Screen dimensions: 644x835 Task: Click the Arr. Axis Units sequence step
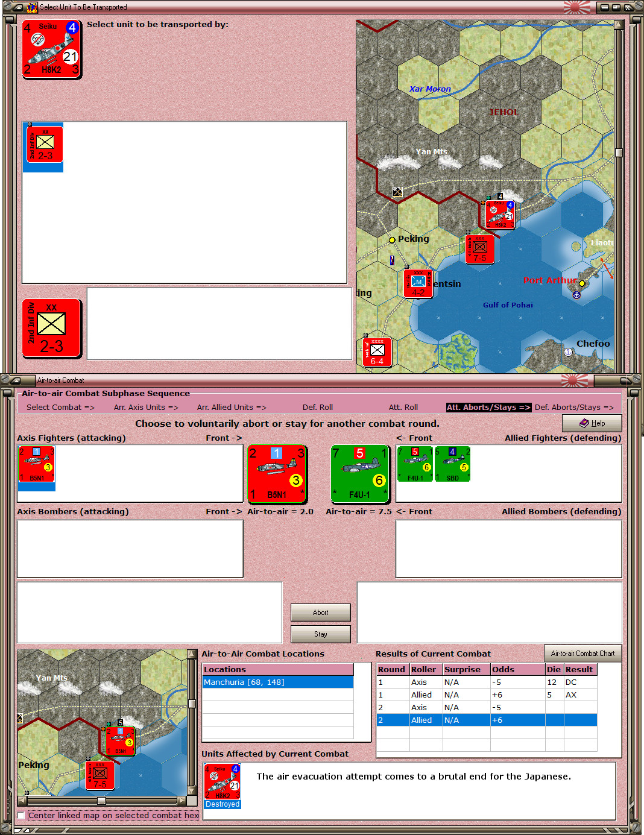pos(146,408)
